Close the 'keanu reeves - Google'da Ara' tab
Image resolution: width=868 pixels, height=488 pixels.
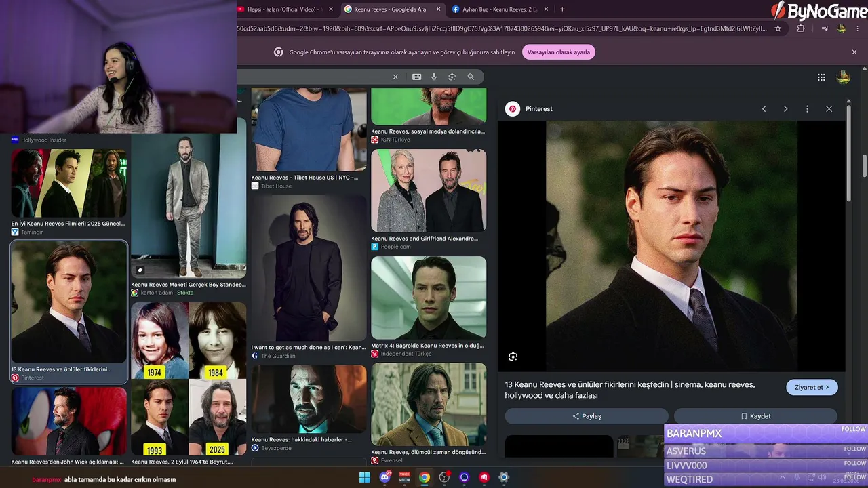(x=438, y=9)
